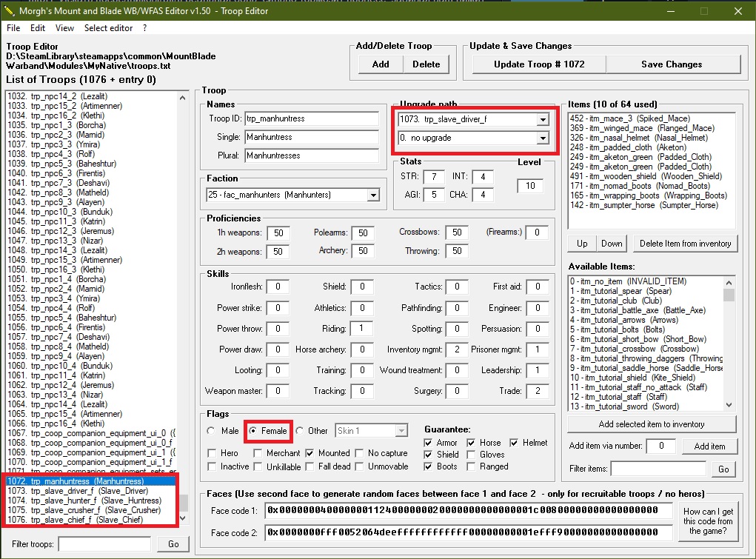The height and width of the screenshot is (559, 756).
Task: Click the Delete troop button
Action: 426,64
